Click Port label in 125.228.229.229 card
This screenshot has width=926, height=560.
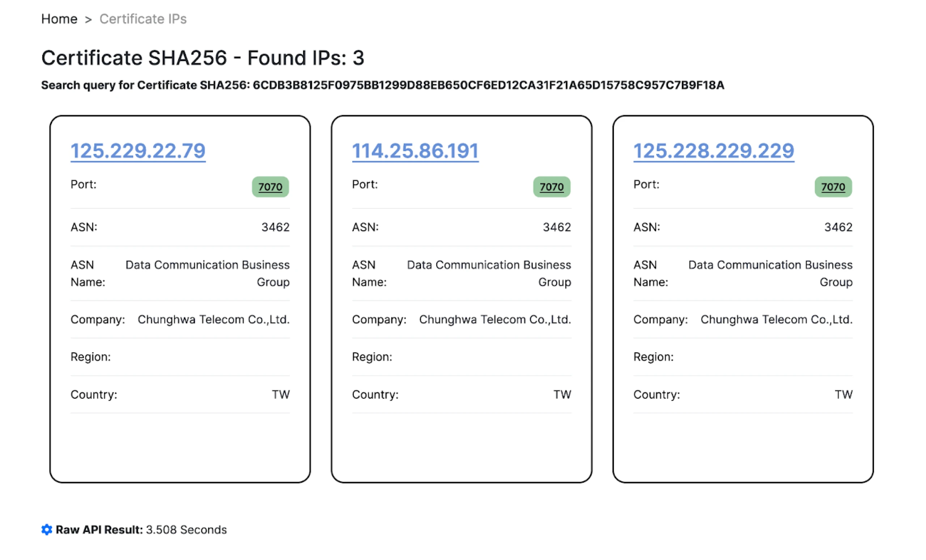[646, 184]
